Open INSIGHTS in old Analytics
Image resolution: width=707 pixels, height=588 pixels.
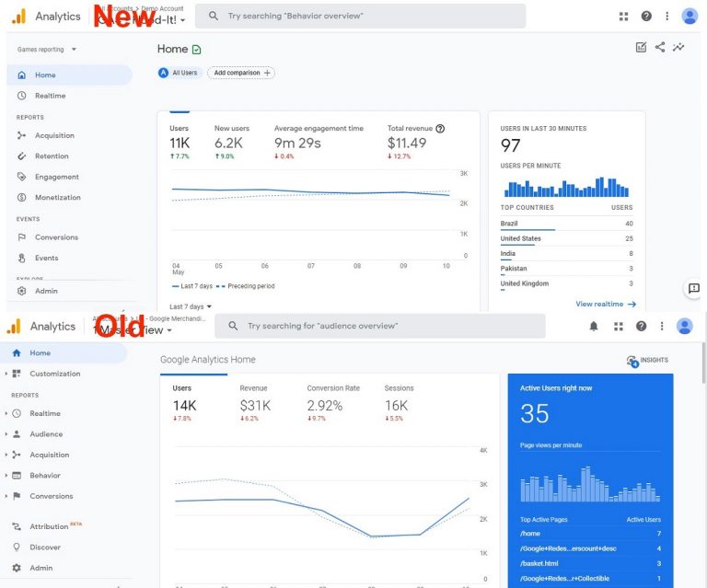point(647,361)
